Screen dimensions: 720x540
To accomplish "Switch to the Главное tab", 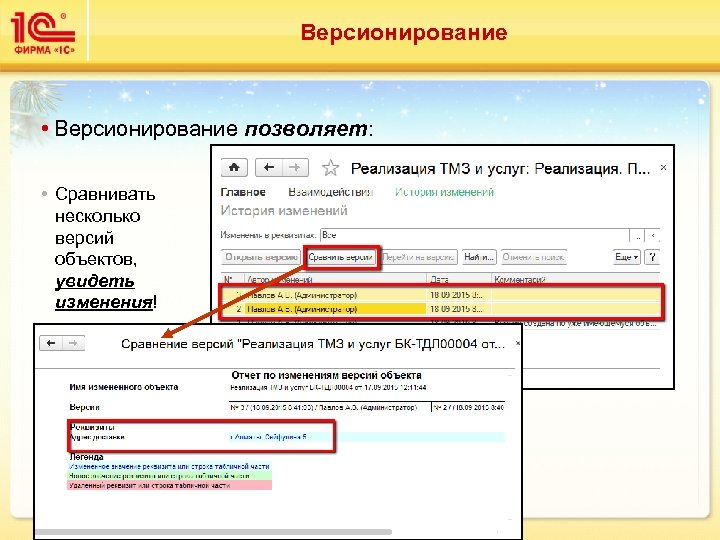I will pyautogui.click(x=243, y=192).
